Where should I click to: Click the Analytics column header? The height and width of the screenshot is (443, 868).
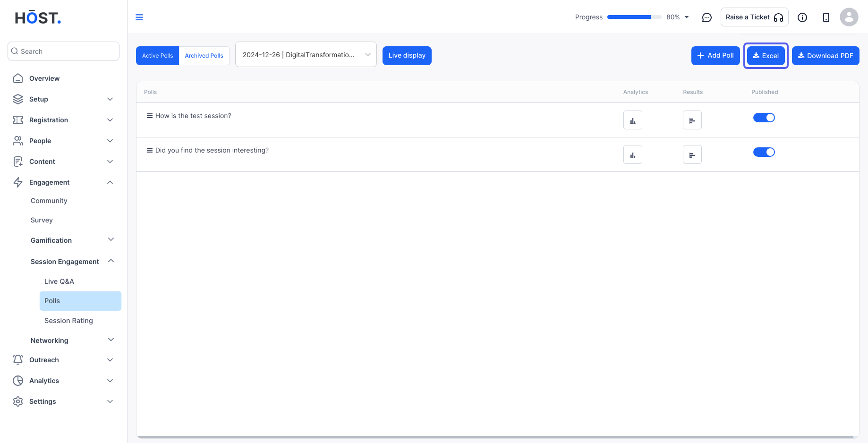pyautogui.click(x=636, y=92)
